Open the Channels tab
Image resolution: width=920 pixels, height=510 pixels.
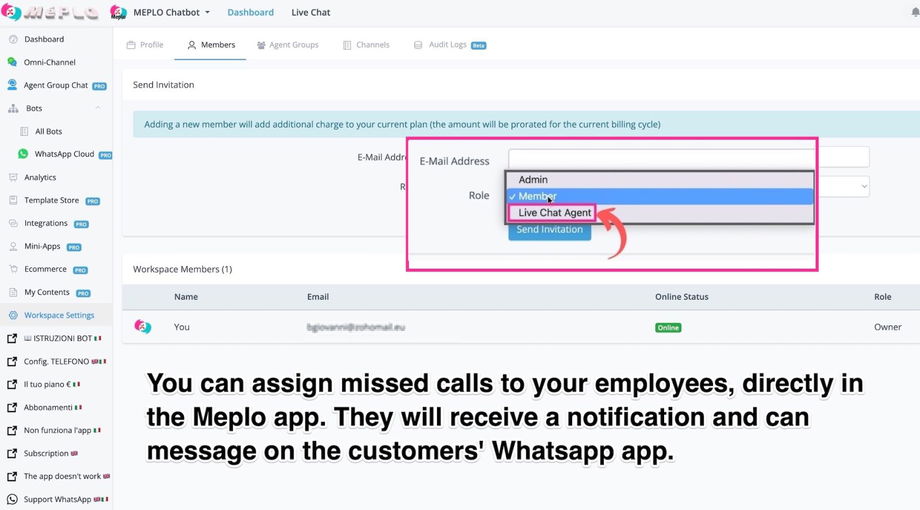point(366,45)
